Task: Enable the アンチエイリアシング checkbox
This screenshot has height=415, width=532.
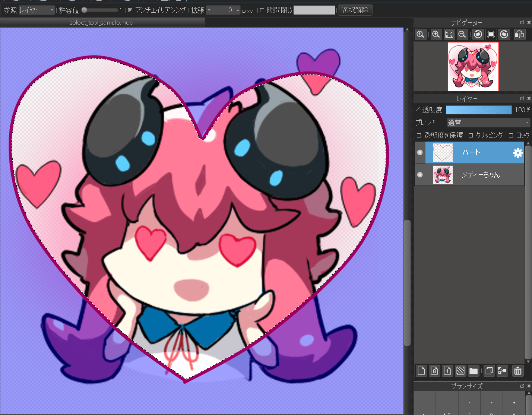Action: click(129, 10)
